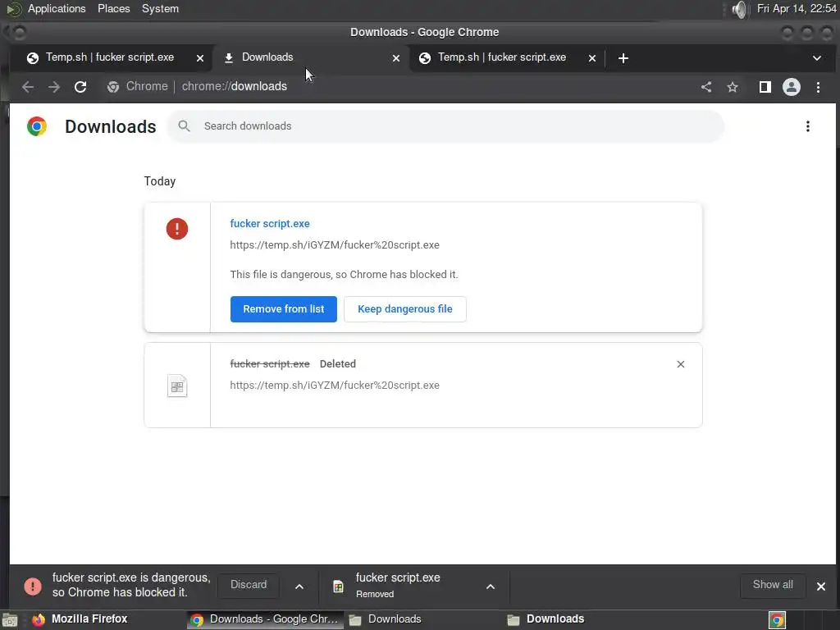This screenshot has width=840, height=630.
Task: Click the URL under the deleted download
Action: 335,386
